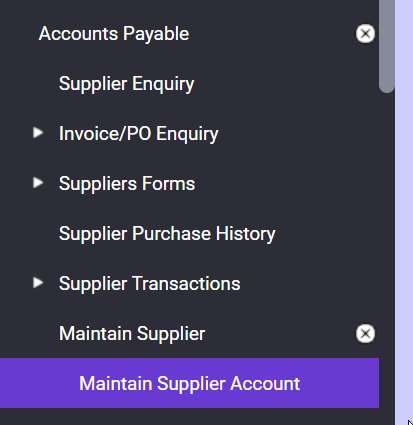Screen dimensions: 413x425
Task: Open Supplier Enquiry
Action: [x=127, y=84]
